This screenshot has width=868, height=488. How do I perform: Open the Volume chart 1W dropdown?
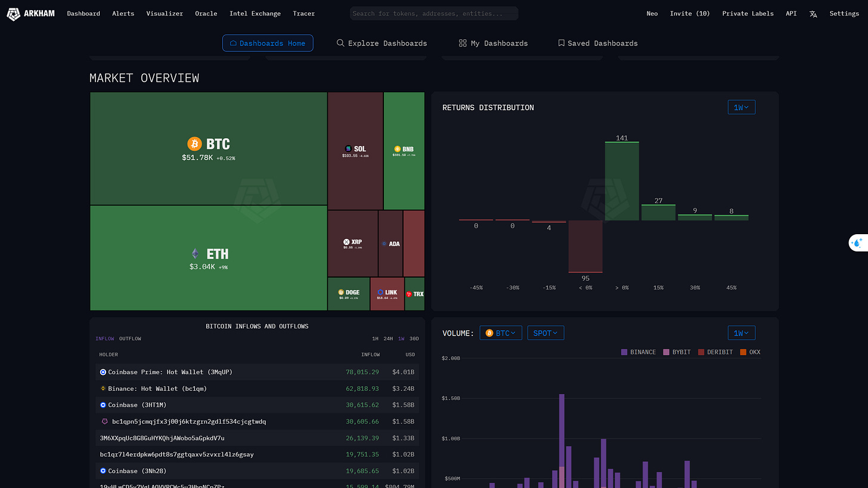click(742, 333)
